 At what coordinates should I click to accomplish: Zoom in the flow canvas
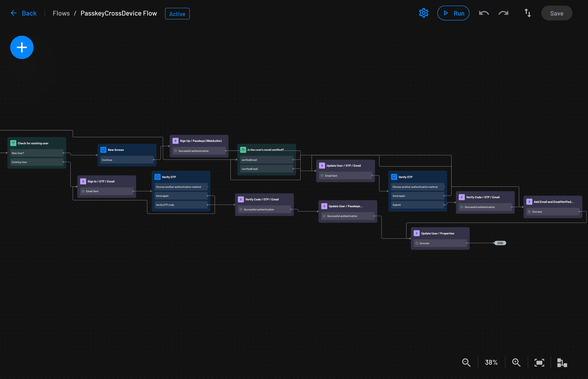(516, 362)
